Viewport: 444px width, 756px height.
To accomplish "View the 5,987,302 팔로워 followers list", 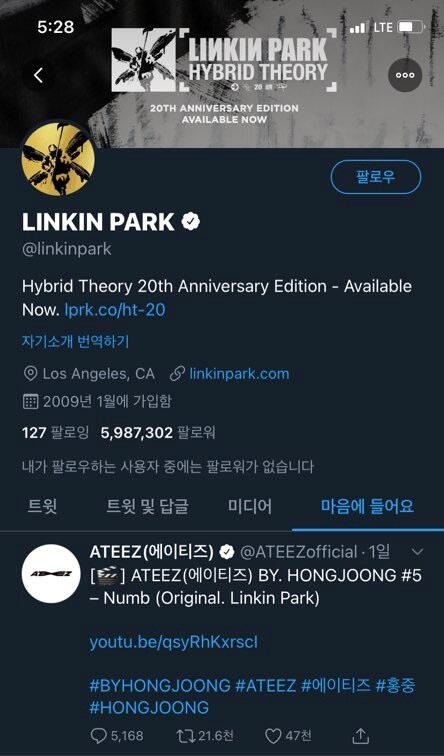I will coord(158,432).
